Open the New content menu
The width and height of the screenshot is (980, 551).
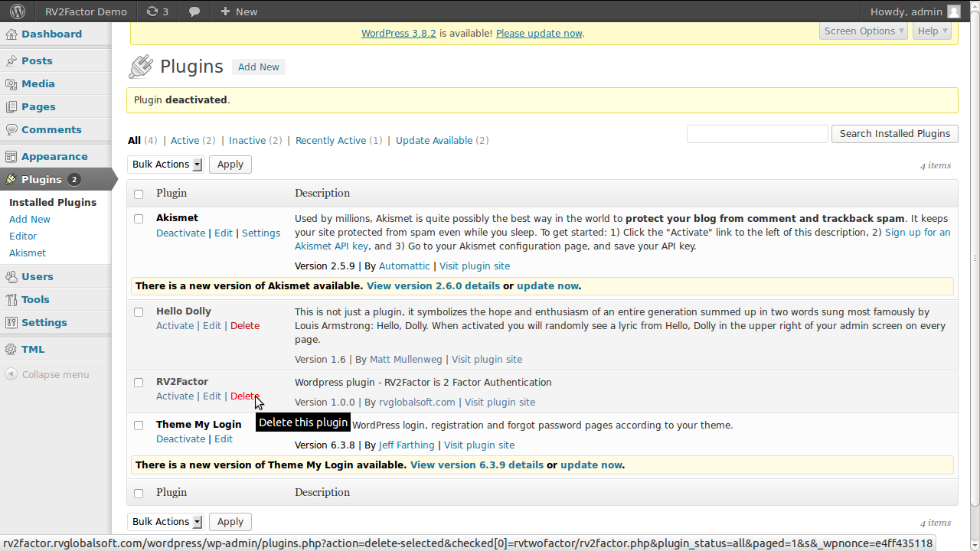pyautogui.click(x=238, y=11)
